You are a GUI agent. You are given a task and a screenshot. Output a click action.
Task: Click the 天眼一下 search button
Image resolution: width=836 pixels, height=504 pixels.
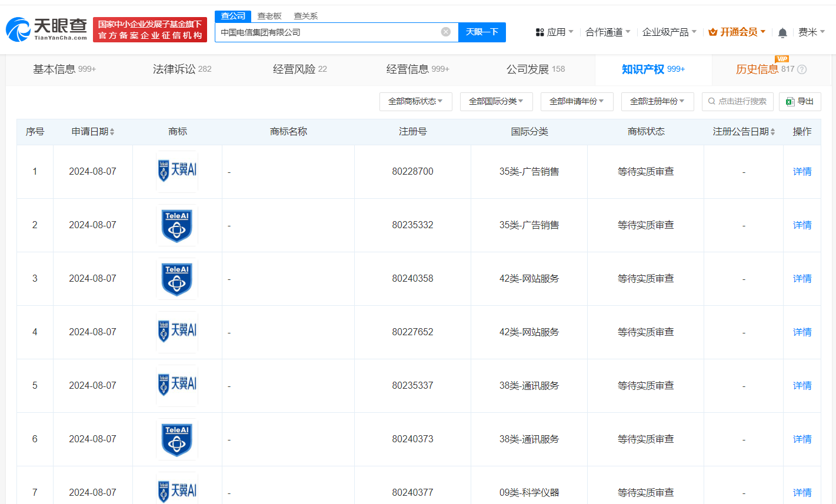point(482,32)
